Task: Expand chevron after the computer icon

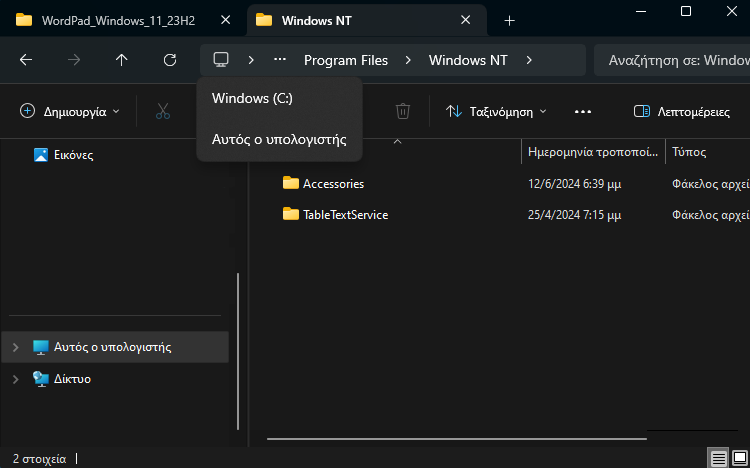Action: [x=251, y=60]
